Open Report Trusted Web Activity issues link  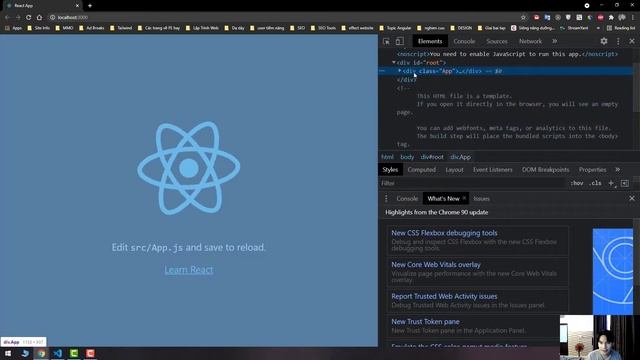click(x=444, y=297)
